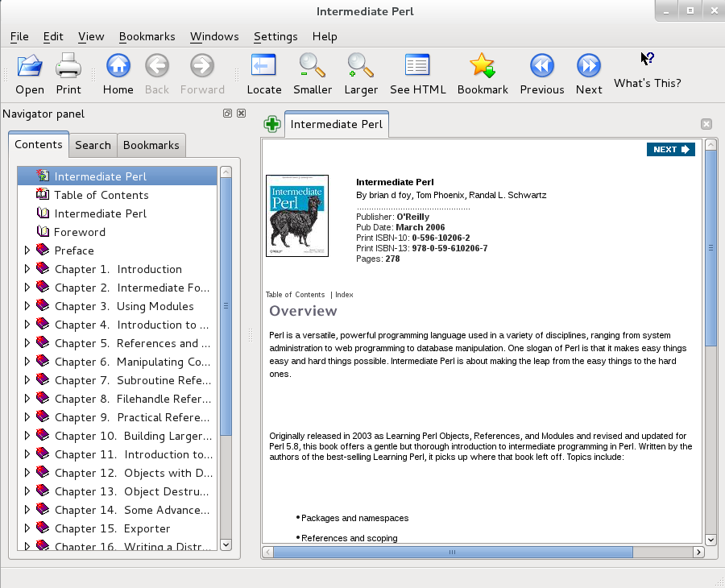Click the contents tree scrollbar thumb
Viewport: 725px width, 588px height.
point(226,306)
